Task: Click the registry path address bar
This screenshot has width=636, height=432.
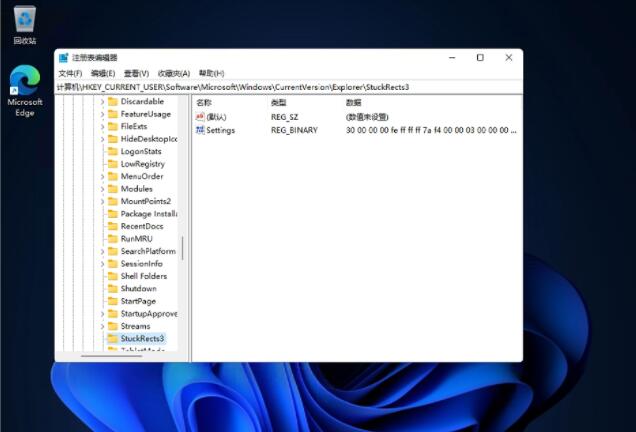Action: tap(288, 87)
